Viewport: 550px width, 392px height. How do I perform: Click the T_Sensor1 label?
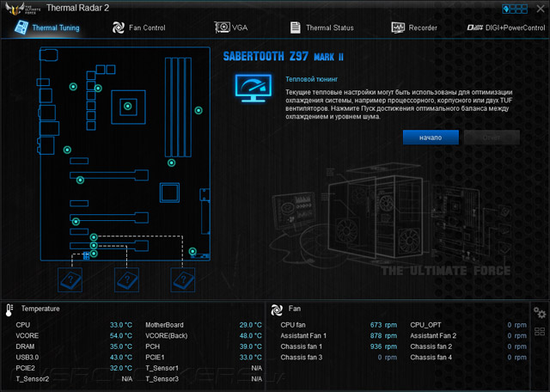(x=162, y=369)
